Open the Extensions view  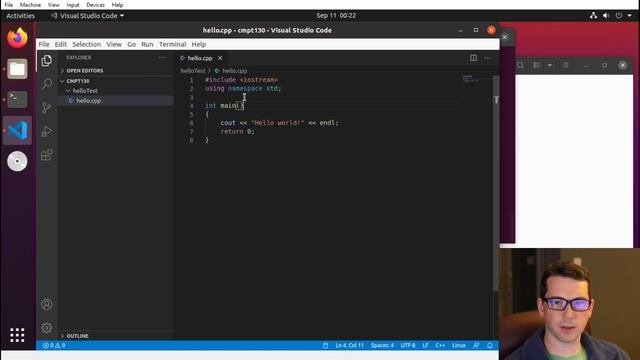pos(47,155)
